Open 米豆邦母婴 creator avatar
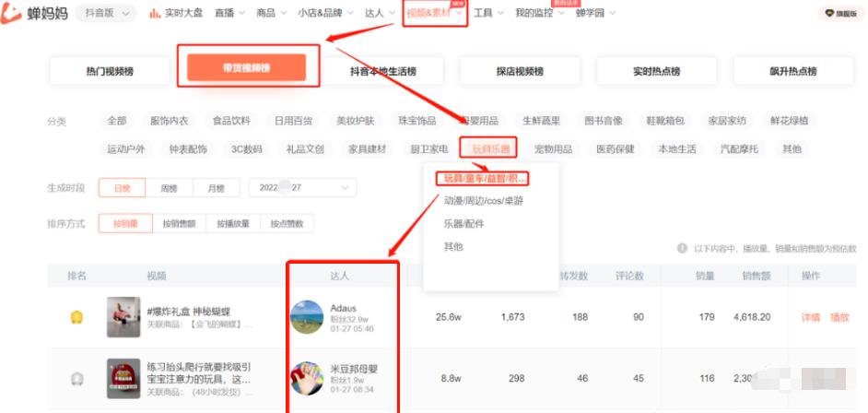 pos(307,378)
